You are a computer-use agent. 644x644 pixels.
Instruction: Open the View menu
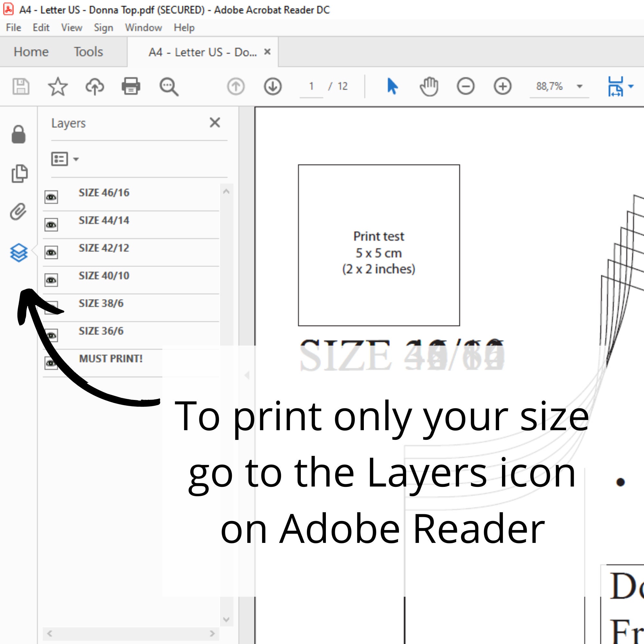click(72, 27)
